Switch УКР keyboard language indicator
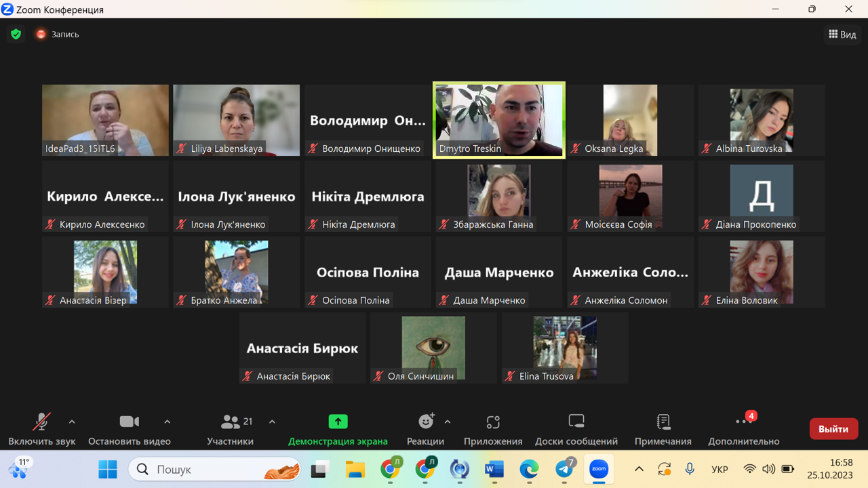 [x=719, y=469]
